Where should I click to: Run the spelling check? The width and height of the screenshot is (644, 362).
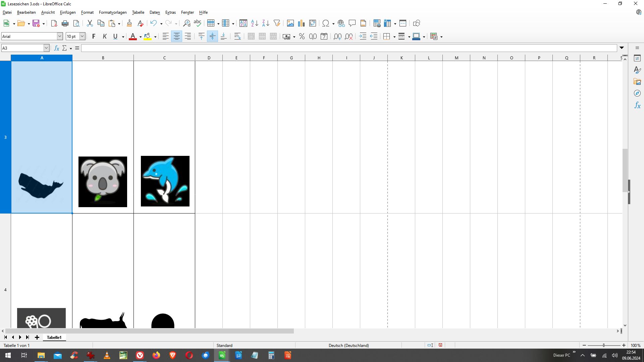coord(198,23)
